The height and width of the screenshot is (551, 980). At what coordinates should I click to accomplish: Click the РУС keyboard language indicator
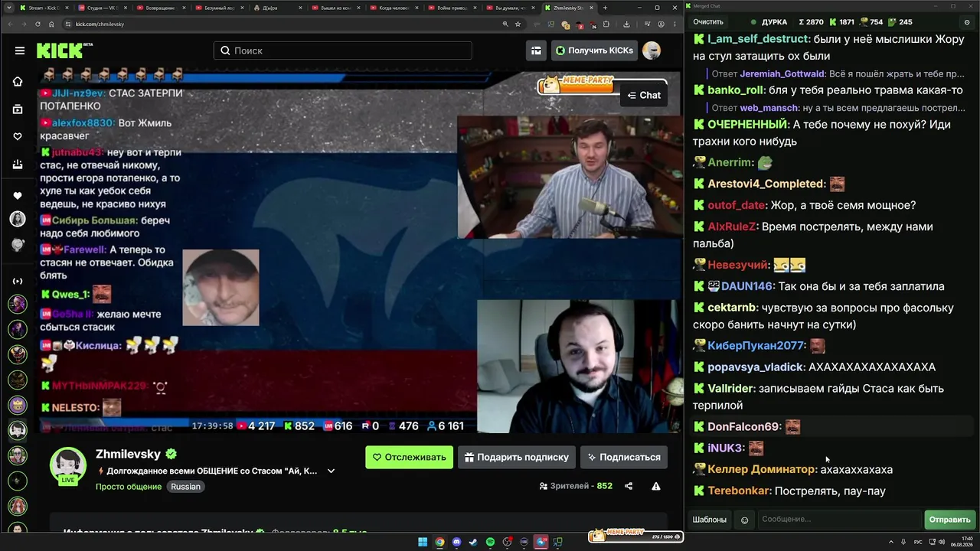pyautogui.click(x=918, y=543)
